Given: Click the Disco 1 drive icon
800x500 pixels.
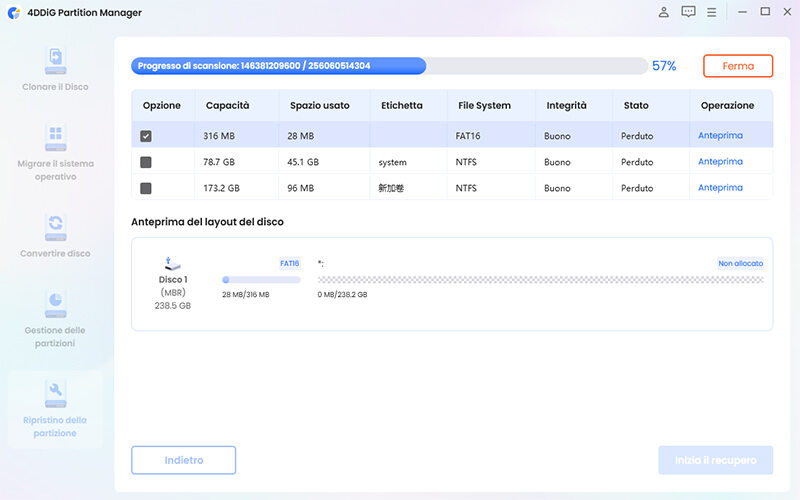Looking at the screenshot, I should (x=171, y=264).
